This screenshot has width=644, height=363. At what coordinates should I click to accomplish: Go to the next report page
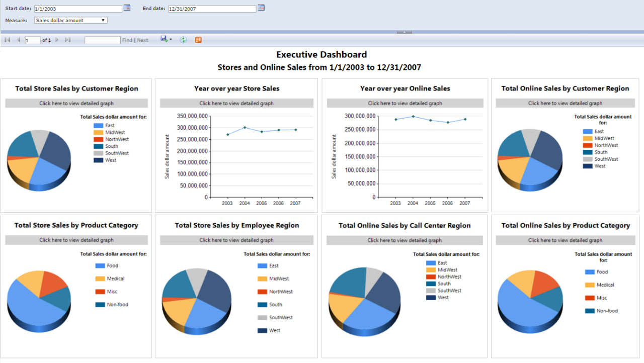(x=57, y=40)
